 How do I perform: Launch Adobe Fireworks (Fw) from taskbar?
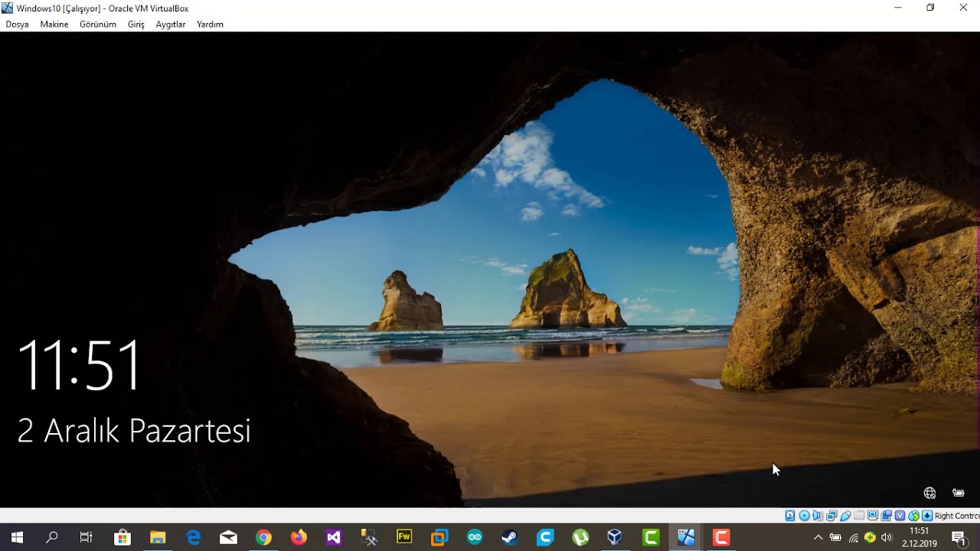[x=404, y=537]
